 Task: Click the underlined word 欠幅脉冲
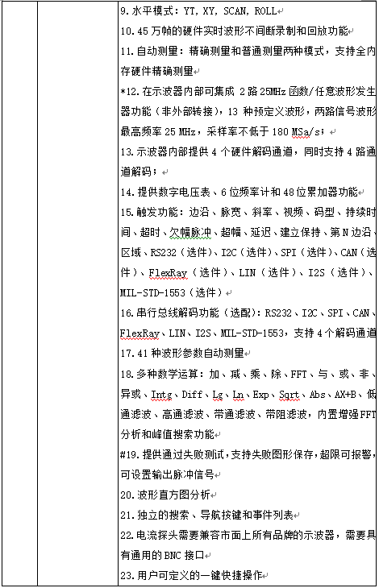click(x=190, y=233)
